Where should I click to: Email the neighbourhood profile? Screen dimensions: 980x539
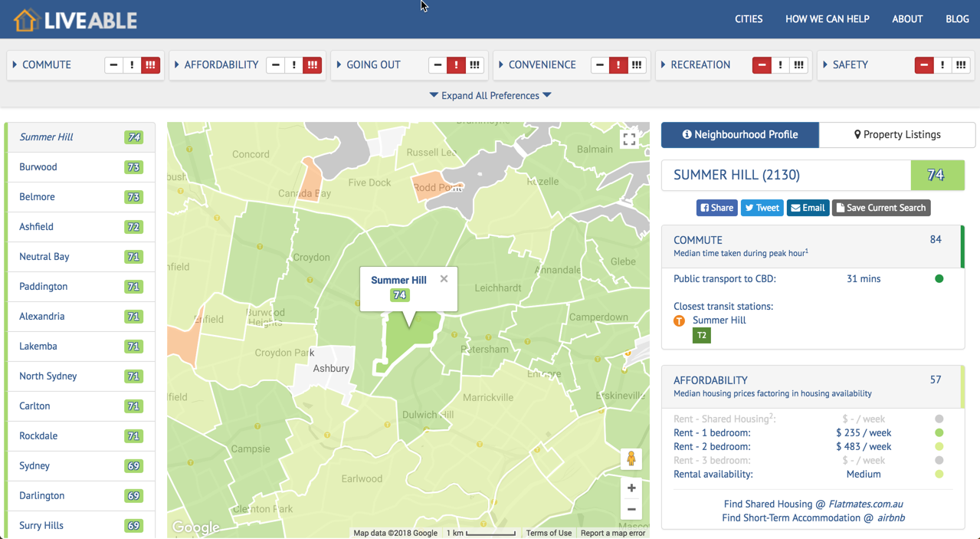pyautogui.click(x=808, y=208)
